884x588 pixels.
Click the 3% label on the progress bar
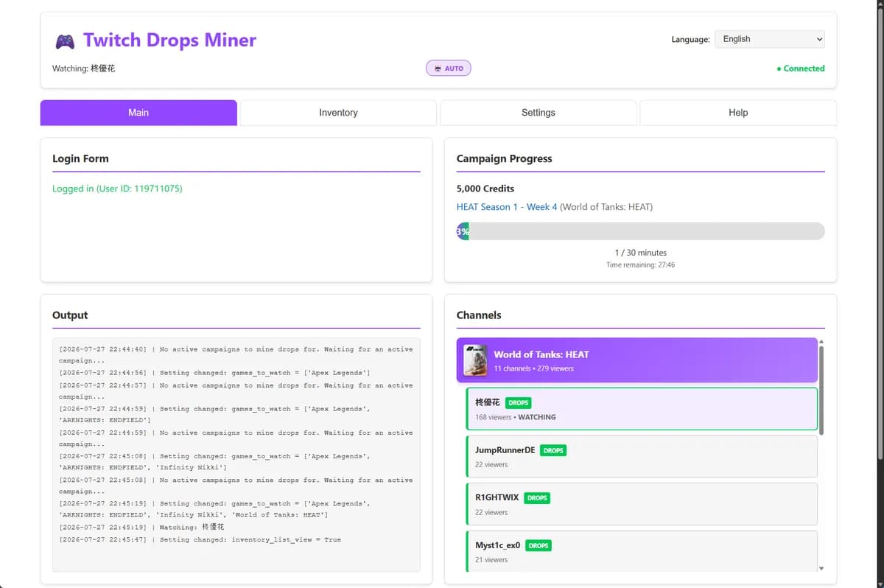[463, 231]
